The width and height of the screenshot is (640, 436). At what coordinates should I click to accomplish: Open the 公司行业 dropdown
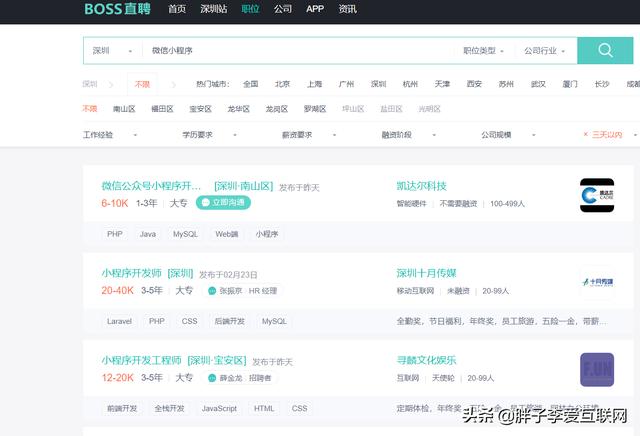[546, 51]
